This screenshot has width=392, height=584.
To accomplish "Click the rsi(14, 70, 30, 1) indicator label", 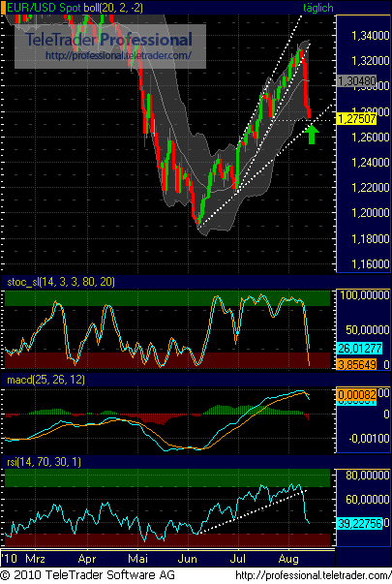I will click(x=44, y=462).
